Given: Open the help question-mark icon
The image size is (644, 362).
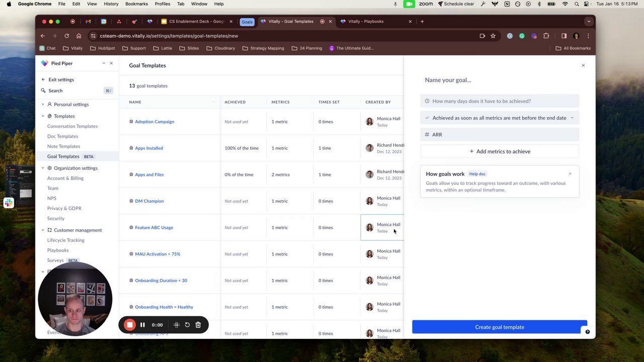Looking at the screenshot, I should [588, 332].
